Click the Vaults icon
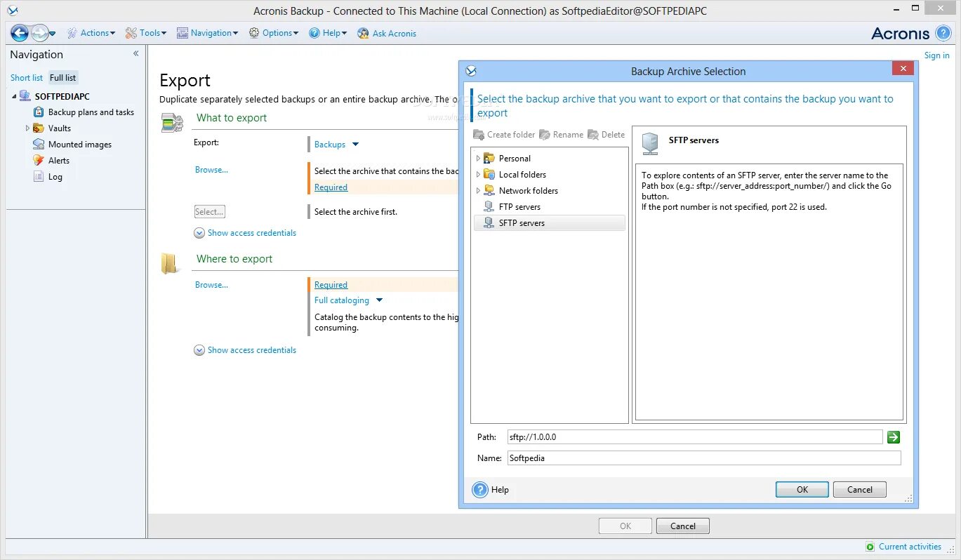 point(39,128)
